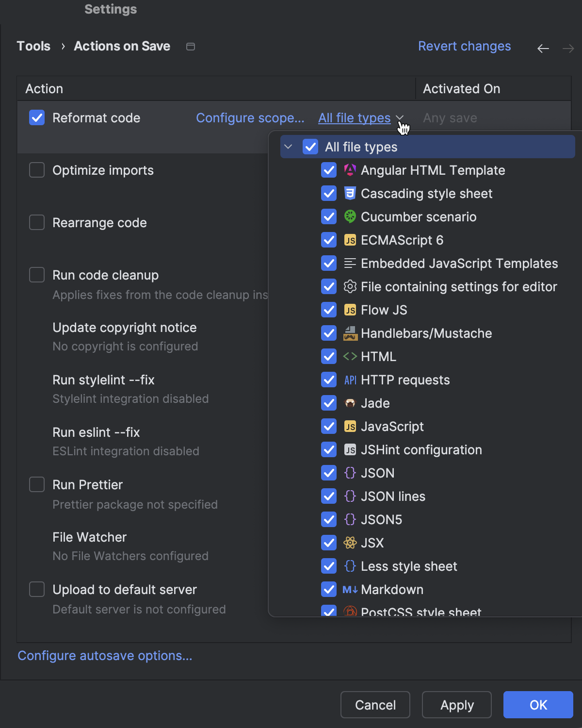Screen dimensions: 582x728
Task: Click the Cucumber scenario icon
Action: point(350,217)
